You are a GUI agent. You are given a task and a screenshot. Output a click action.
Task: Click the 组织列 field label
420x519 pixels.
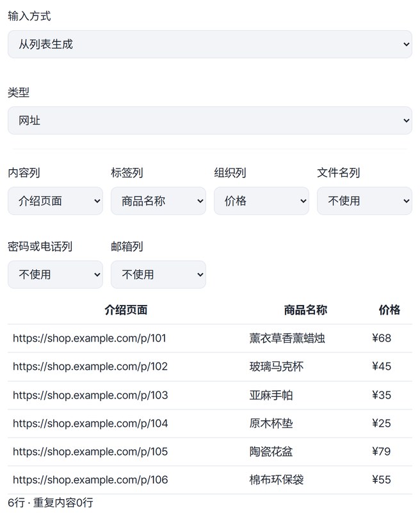(230, 173)
